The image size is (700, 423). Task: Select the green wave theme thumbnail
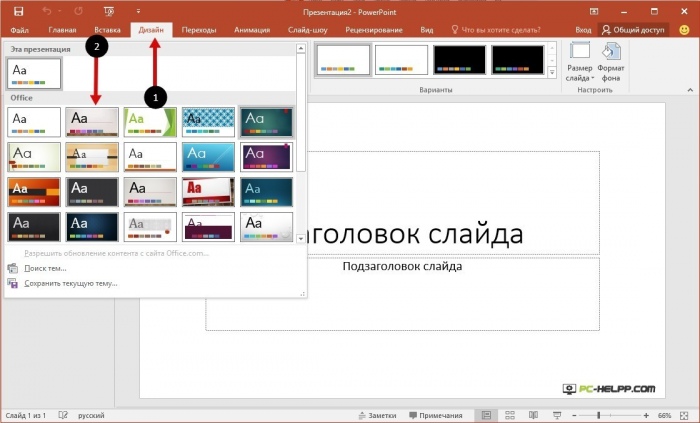(x=150, y=122)
